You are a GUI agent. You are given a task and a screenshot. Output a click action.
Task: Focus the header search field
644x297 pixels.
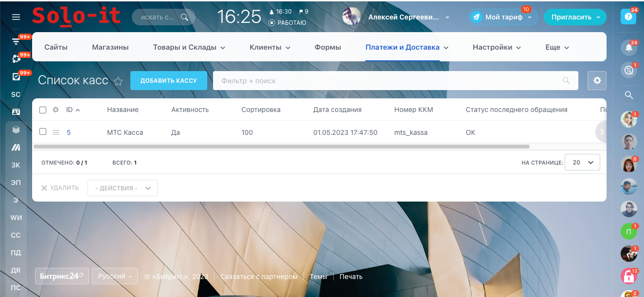tap(163, 17)
